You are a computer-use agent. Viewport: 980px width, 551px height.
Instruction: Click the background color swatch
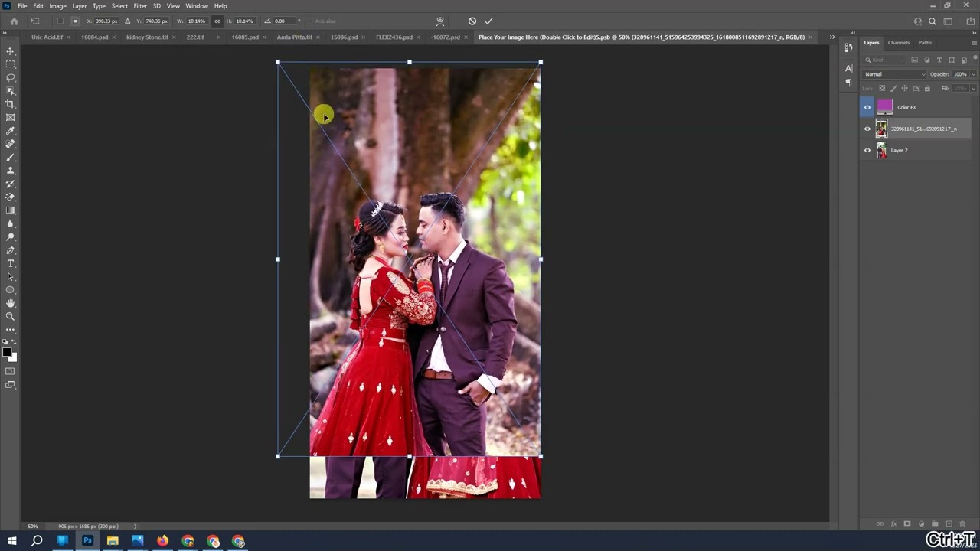(12, 357)
